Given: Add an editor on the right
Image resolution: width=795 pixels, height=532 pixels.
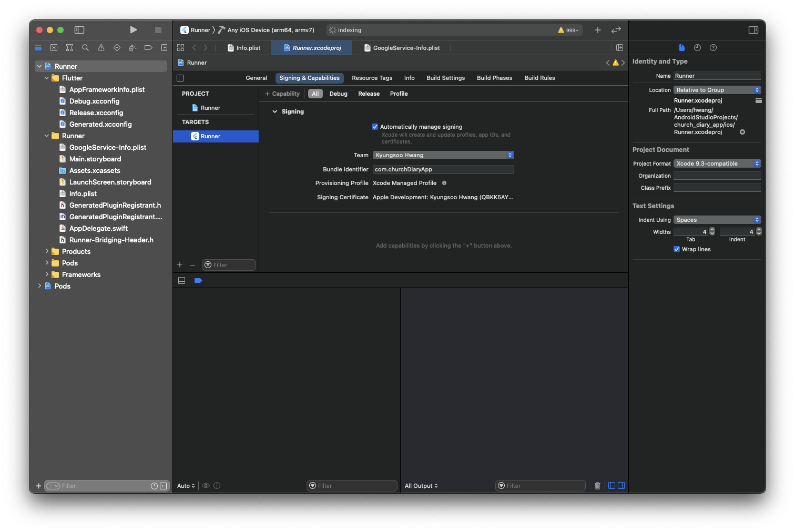Looking at the screenshot, I should [620, 47].
